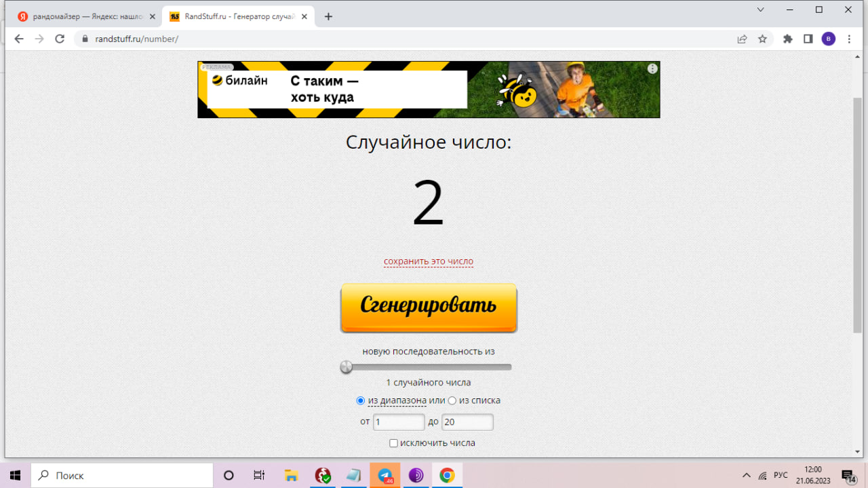Click the сохранить это число link
The width and height of the screenshot is (868, 488).
tap(429, 261)
